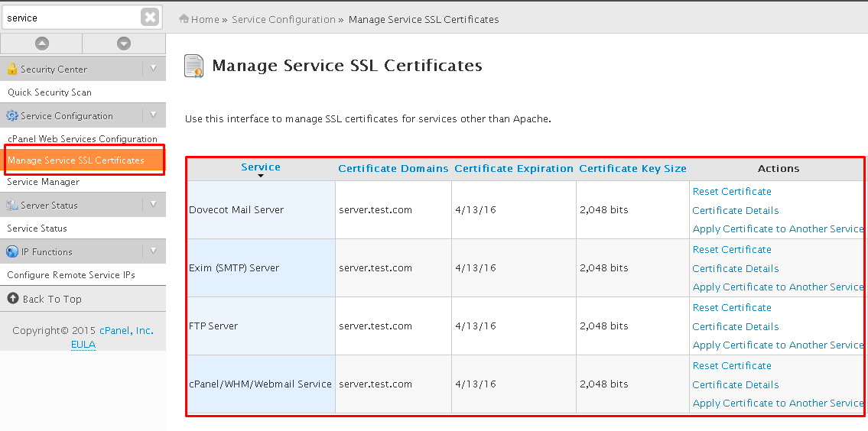
Task: Open the cPanel, Inc. copyright link
Action: [x=126, y=331]
